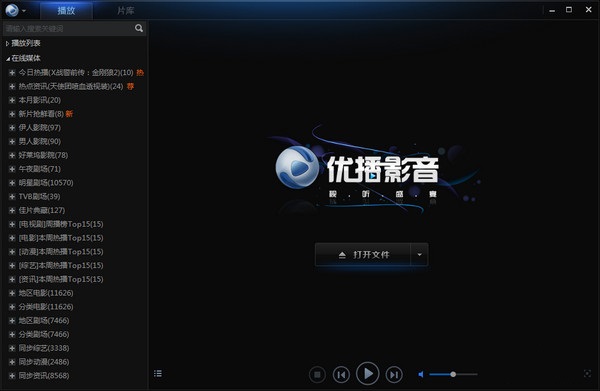Select the 佳片典藏(127) entry

pos(42,210)
